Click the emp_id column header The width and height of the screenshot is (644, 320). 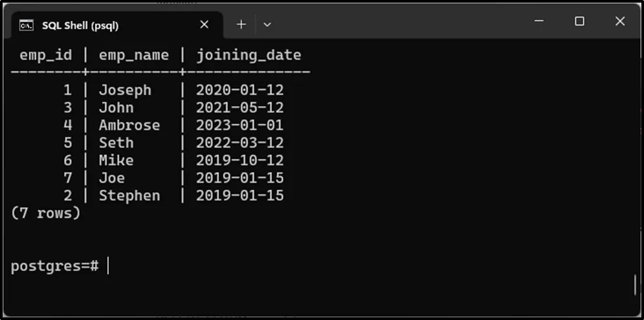(x=45, y=55)
